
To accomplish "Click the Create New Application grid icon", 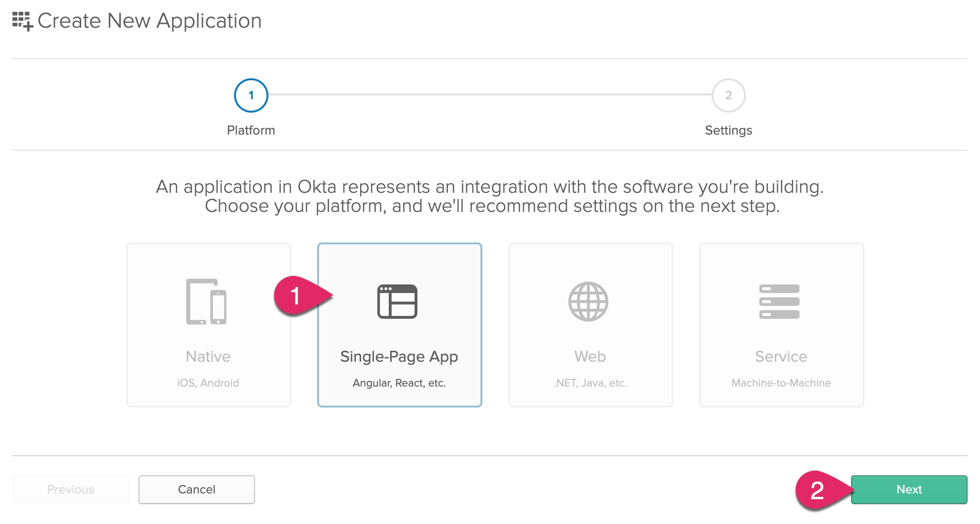I will (22, 21).
